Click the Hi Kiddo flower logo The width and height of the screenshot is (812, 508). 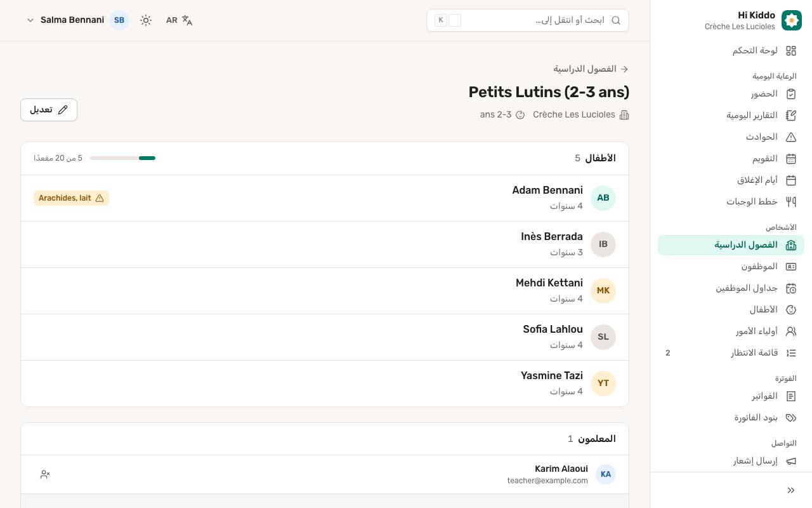pyautogui.click(x=792, y=20)
